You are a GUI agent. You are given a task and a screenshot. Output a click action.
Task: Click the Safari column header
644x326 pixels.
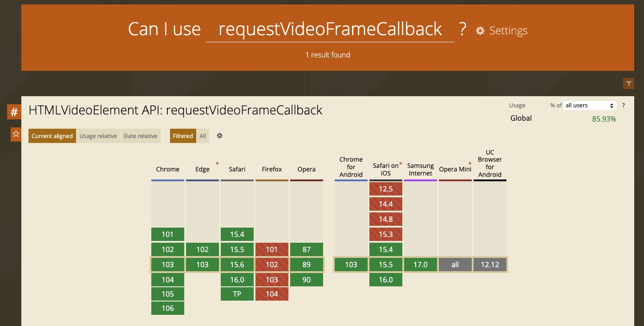click(x=237, y=169)
